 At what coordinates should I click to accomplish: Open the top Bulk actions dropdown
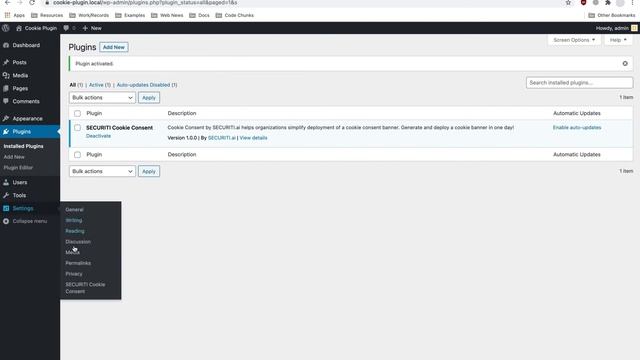[x=102, y=98]
